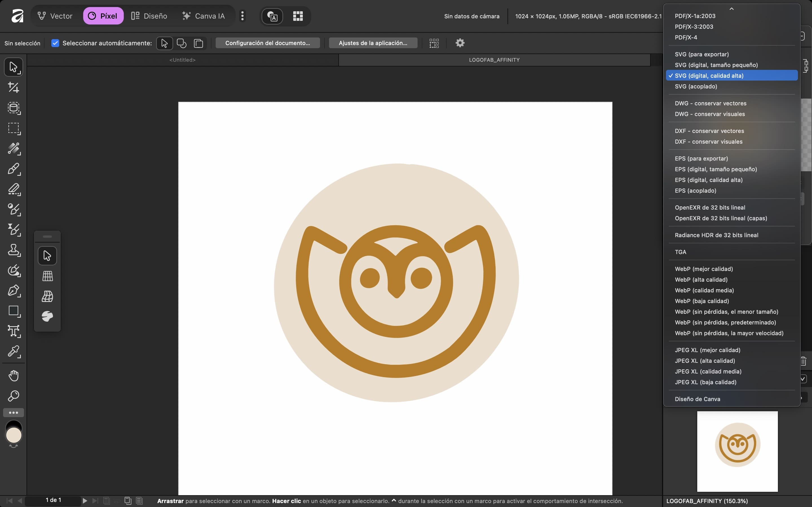Switch to the Vector persona
This screenshot has height=507, width=812.
point(55,16)
